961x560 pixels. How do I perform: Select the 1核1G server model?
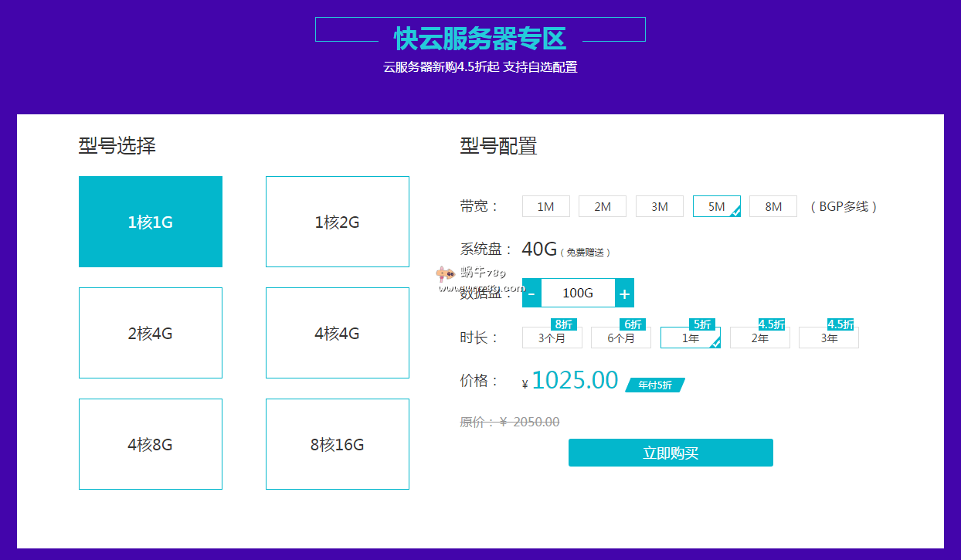(151, 222)
